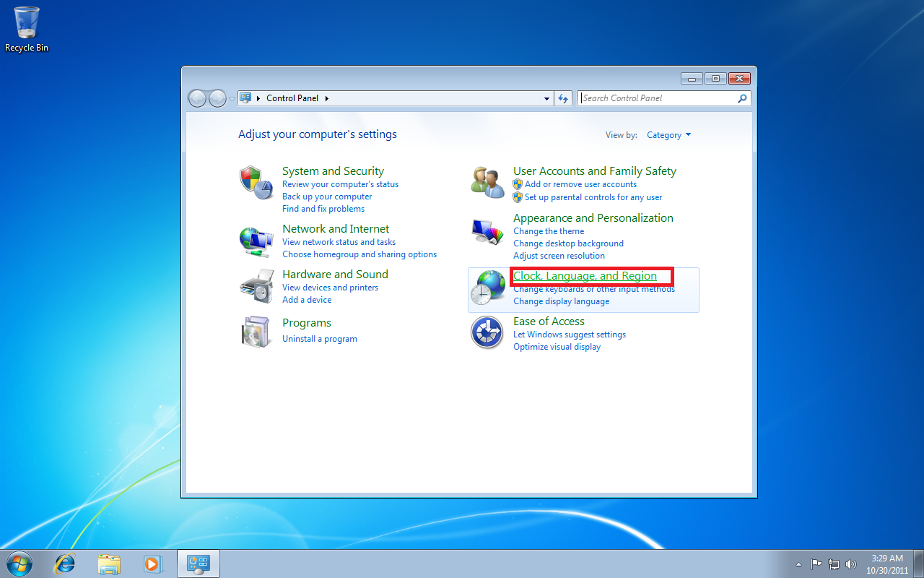Click Choose homegroup and sharing options
Viewport: 924px width, 578px height.
[x=359, y=254]
